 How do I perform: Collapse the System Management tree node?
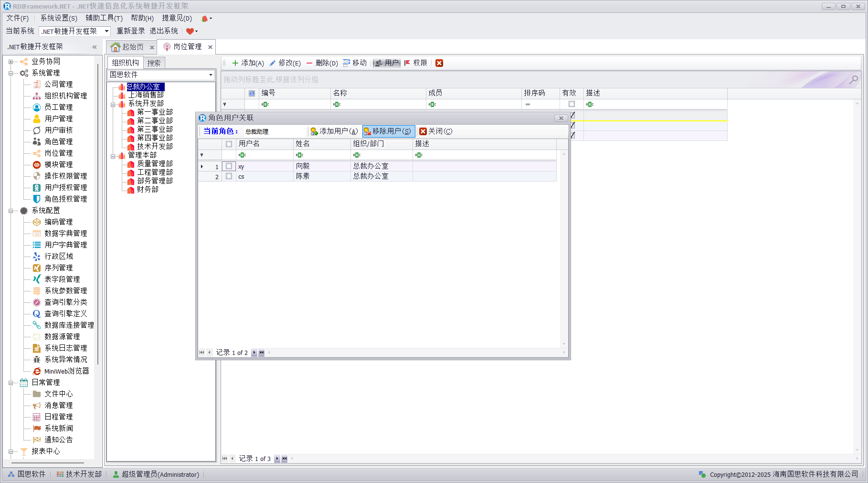(x=11, y=73)
